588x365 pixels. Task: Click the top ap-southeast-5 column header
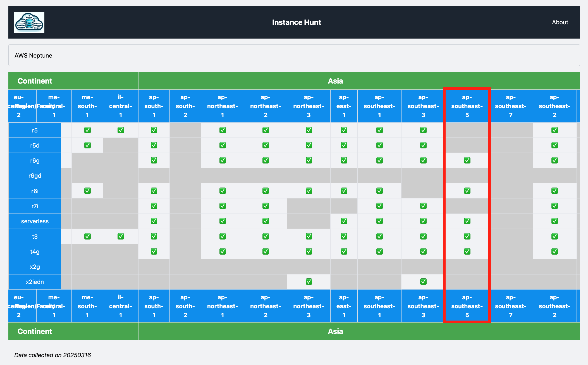tap(467, 106)
